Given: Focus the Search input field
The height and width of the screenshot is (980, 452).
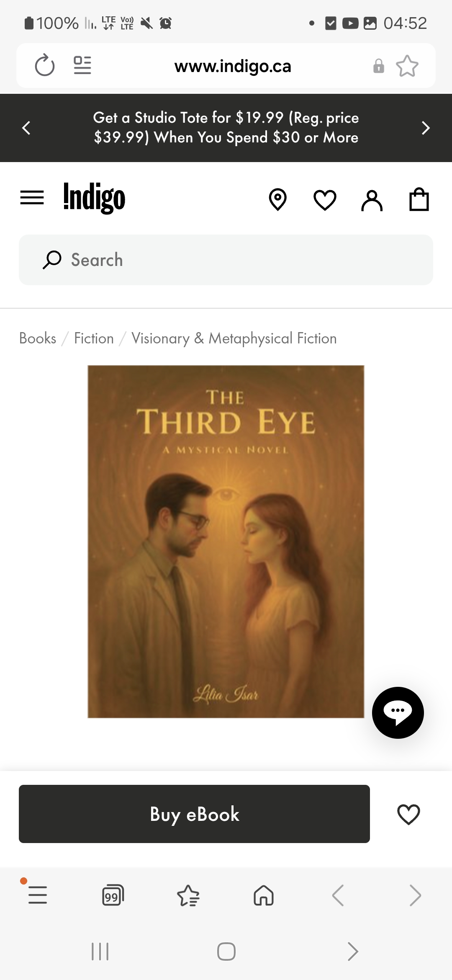Looking at the screenshot, I should (x=226, y=260).
